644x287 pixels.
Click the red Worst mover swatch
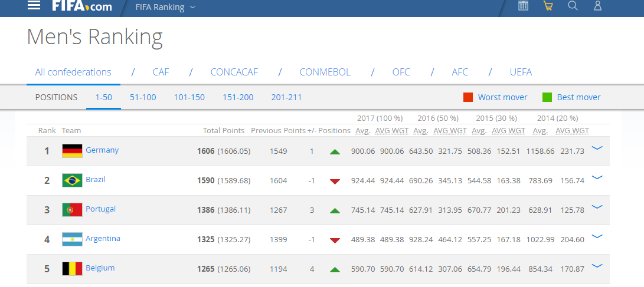tap(468, 98)
